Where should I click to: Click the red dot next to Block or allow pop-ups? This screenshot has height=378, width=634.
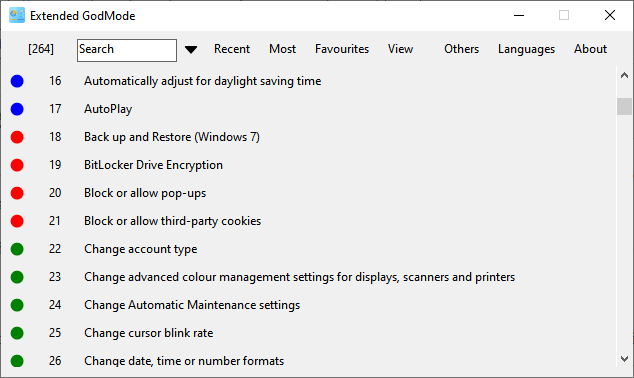click(17, 193)
